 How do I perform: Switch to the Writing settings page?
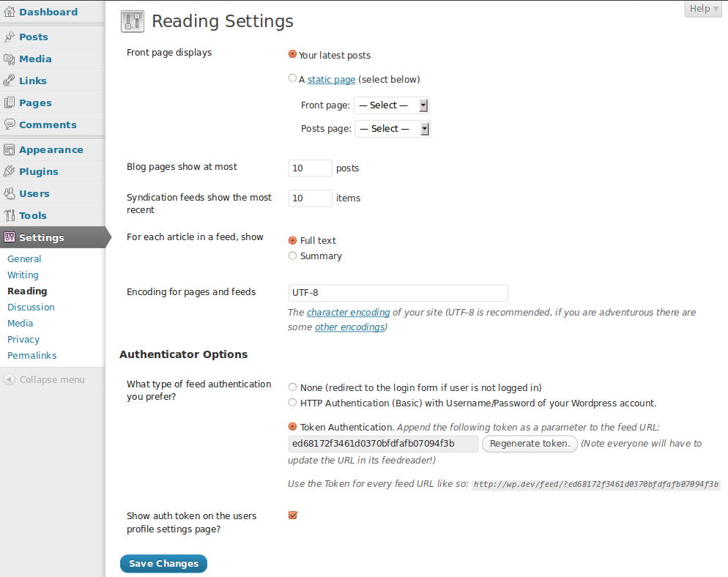(x=23, y=275)
